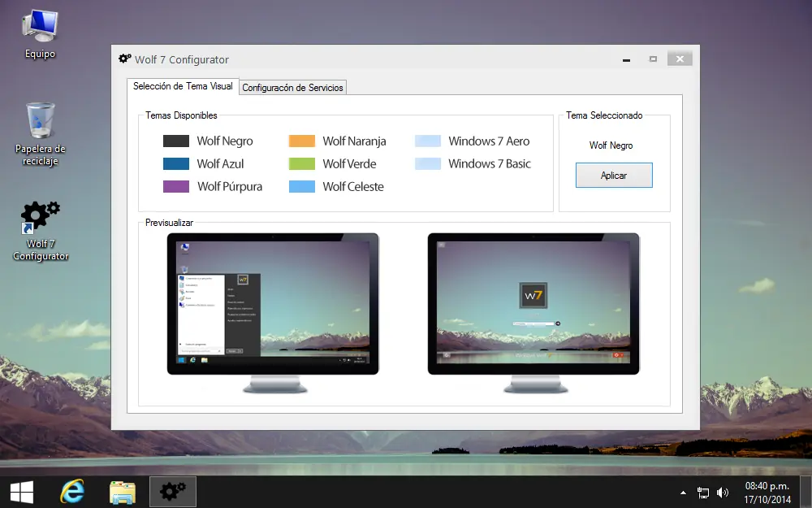The image size is (812, 508).
Task: Open the Selección de Tema Visual tab
Action: click(x=183, y=86)
